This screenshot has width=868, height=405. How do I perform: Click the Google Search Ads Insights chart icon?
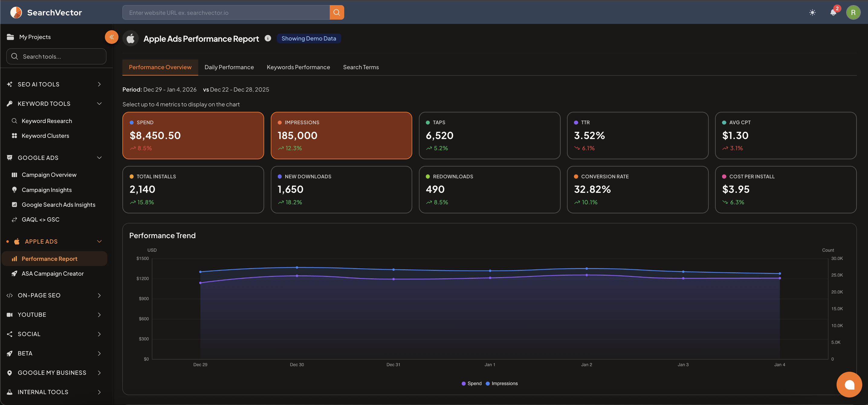coord(14,205)
